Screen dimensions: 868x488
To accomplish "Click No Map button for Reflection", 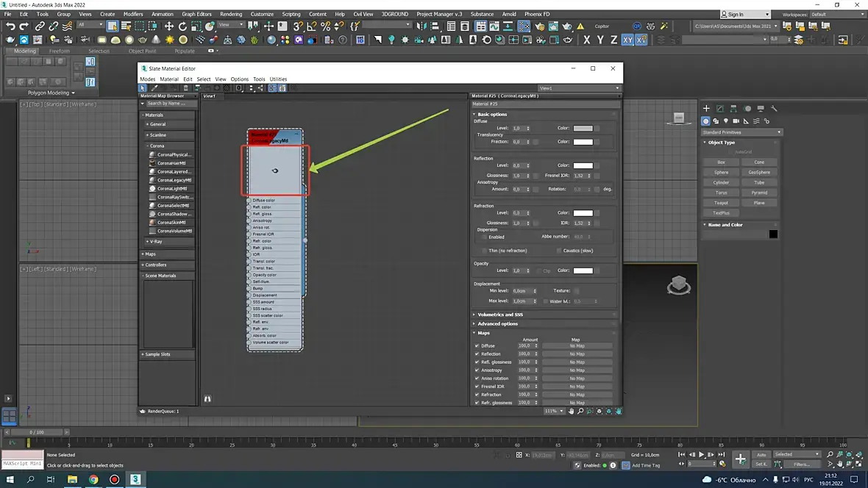I will click(x=577, y=354).
